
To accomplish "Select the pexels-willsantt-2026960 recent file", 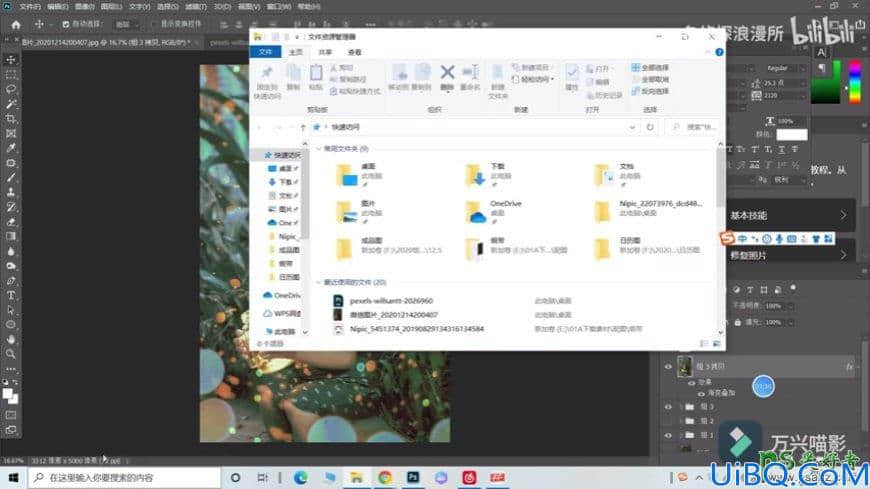I will tap(391, 301).
